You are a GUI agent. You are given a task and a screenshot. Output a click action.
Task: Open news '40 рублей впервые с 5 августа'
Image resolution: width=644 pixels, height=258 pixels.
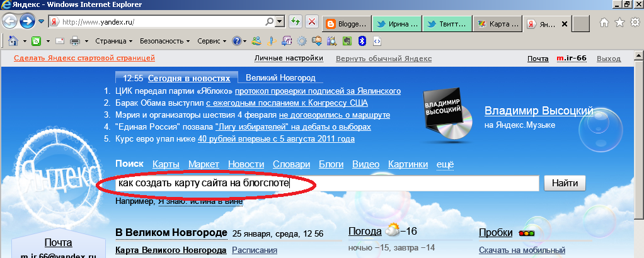[276, 139]
